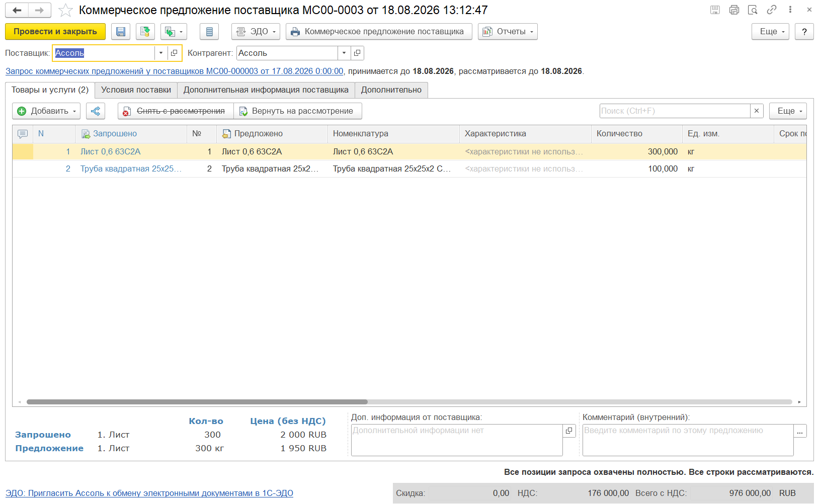Switch to the Условия поставки tab
The width and height of the screenshot is (821, 504).
136,90
